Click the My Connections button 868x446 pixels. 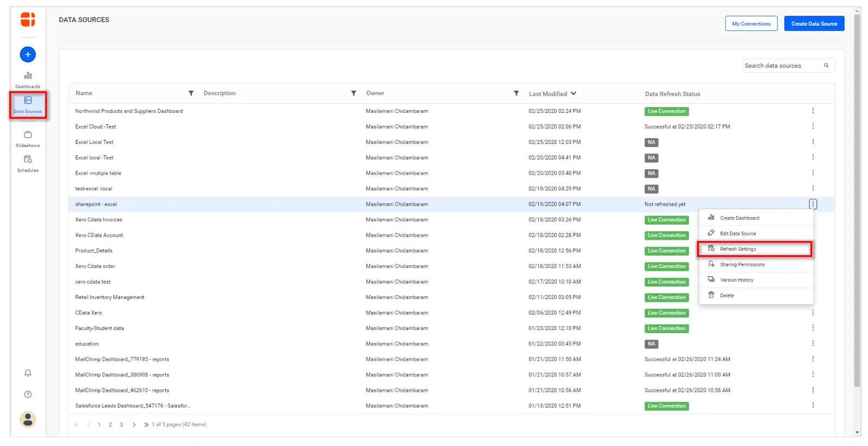(751, 24)
